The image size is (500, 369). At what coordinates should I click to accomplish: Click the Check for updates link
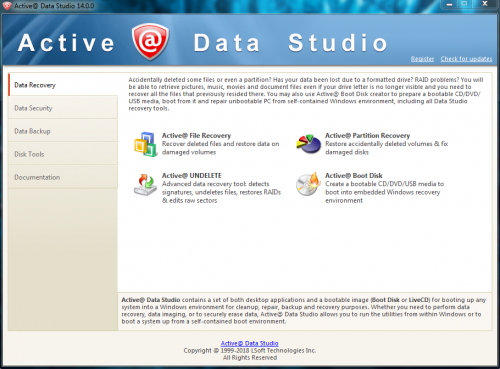pos(466,59)
